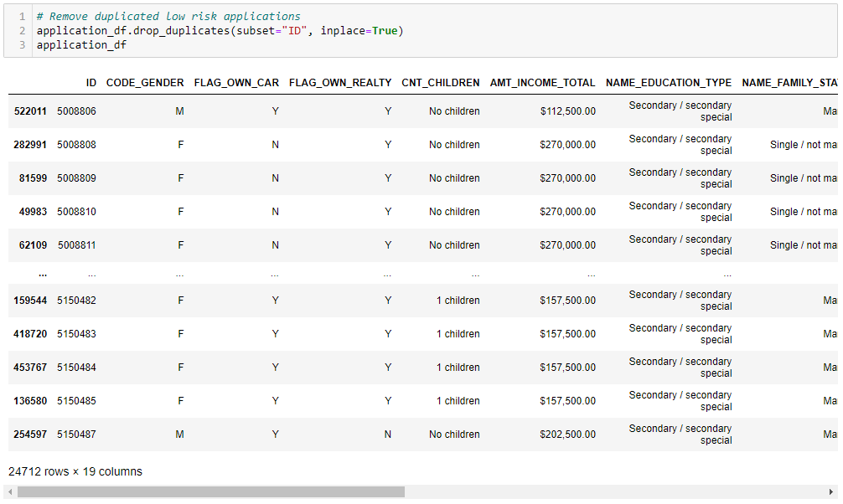The height and width of the screenshot is (504, 843).
Task: Select the '24712 rows × 19 columns' summary text
Action: point(73,471)
